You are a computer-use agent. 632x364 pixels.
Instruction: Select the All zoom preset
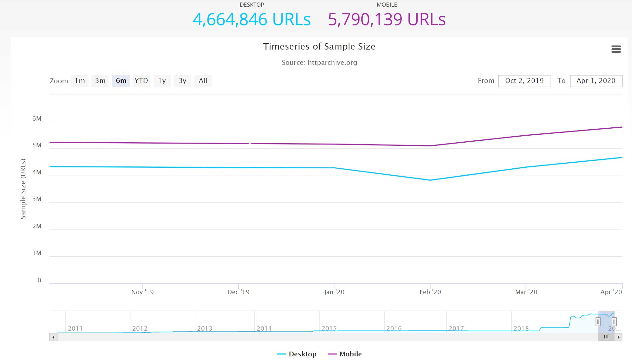pos(203,81)
